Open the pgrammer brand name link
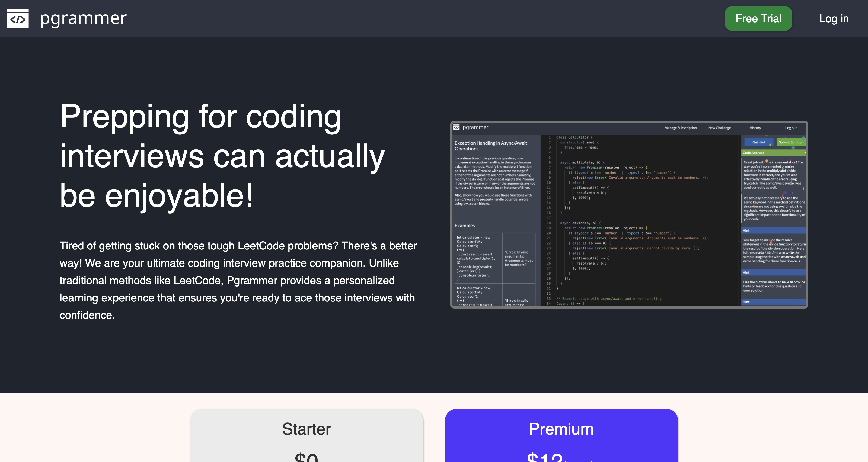Viewport: 868px width, 462px height. coord(83,18)
